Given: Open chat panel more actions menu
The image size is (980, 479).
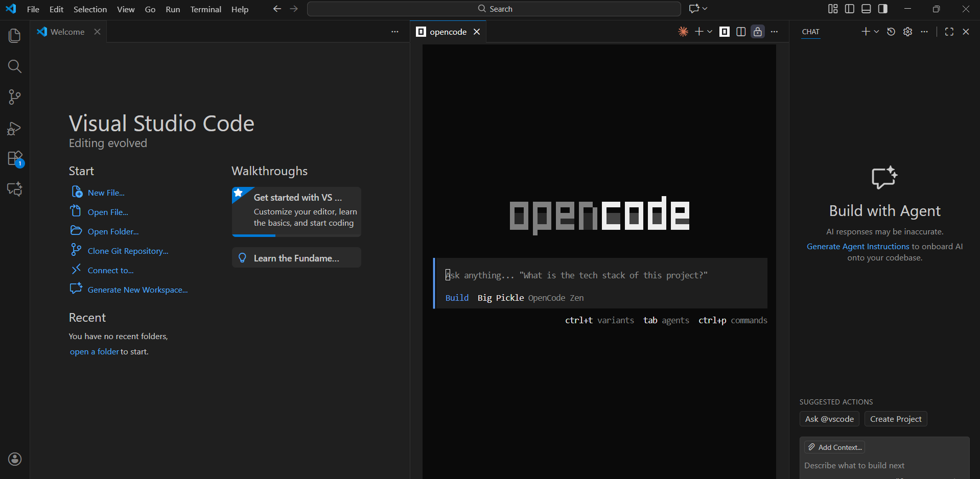Looking at the screenshot, I should 924,32.
